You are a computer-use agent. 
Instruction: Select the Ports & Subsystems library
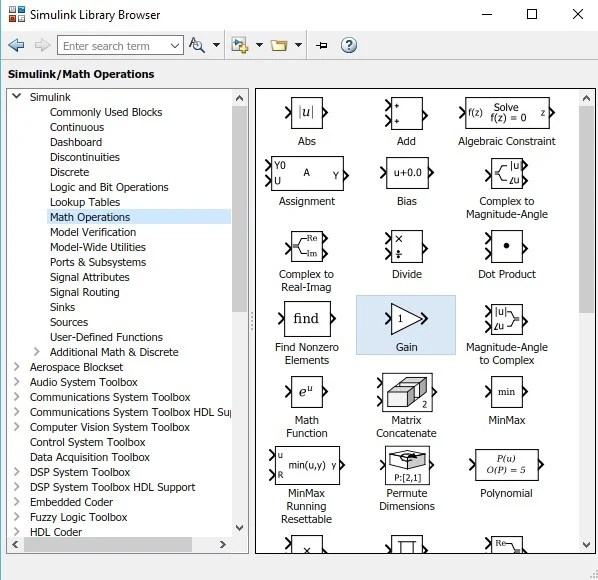(x=98, y=262)
